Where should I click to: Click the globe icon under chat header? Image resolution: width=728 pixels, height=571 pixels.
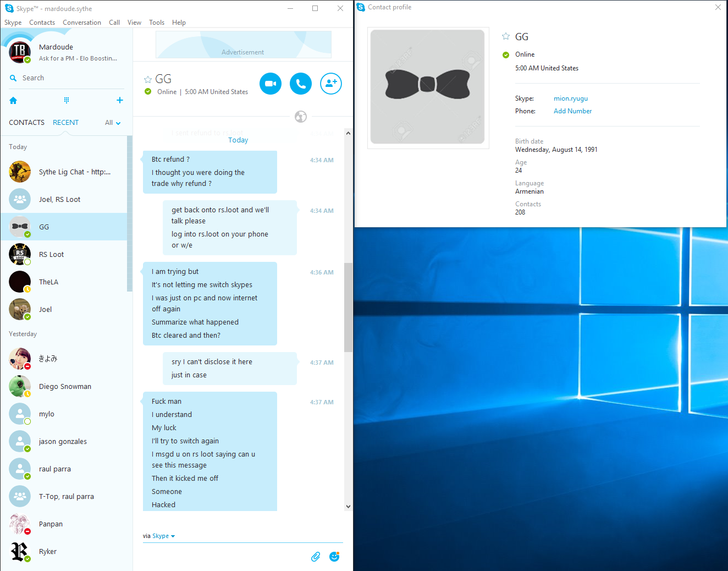[301, 117]
